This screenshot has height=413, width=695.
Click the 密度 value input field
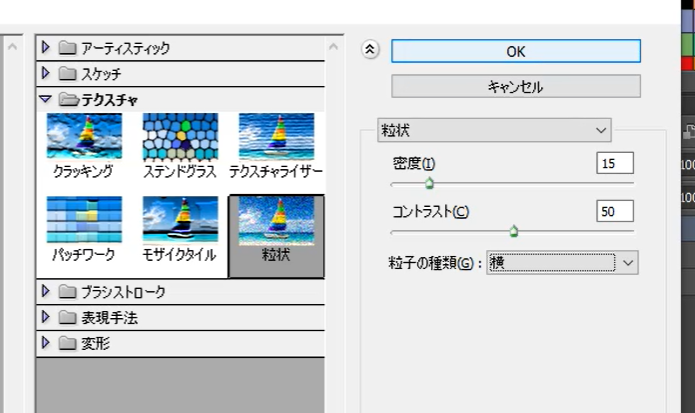click(614, 164)
